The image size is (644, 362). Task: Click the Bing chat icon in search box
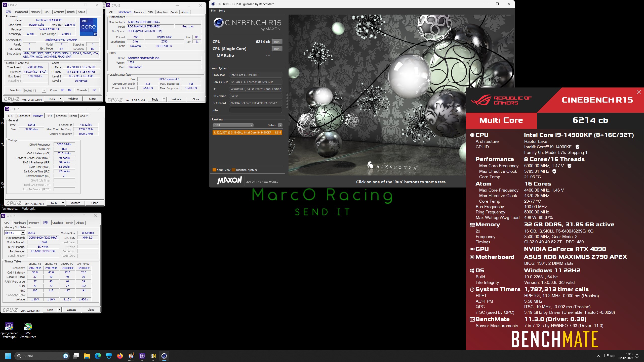click(66, 356)
